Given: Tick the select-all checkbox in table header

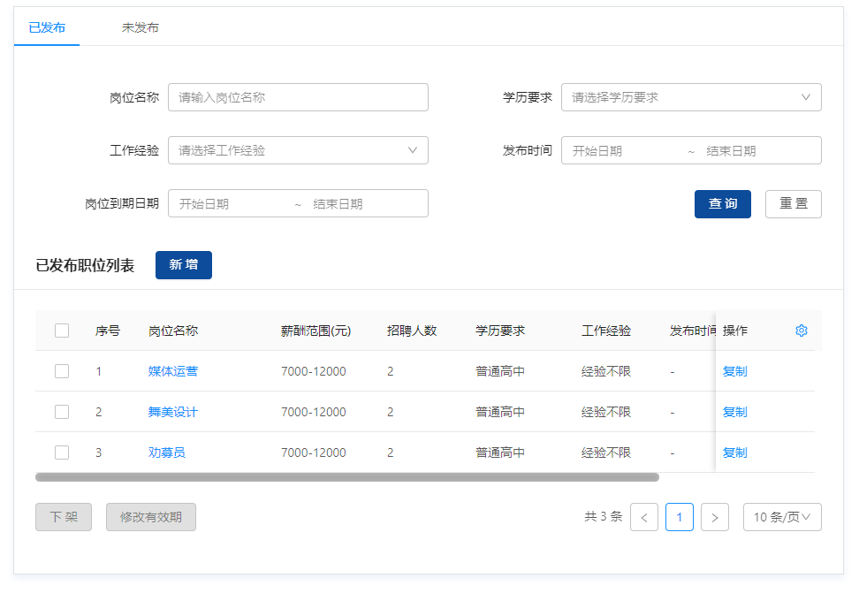Looking at the screenshot, I should click(x=62, y=331).
